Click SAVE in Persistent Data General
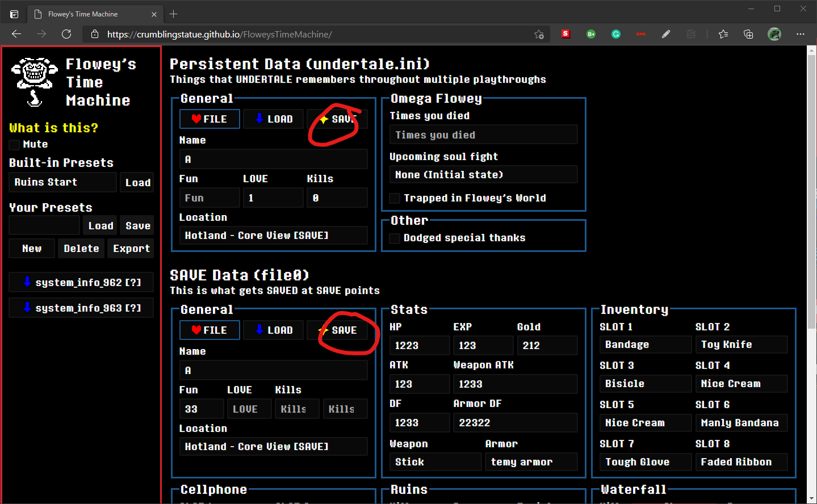Screen dimensions: 817x504 (337, 119)
